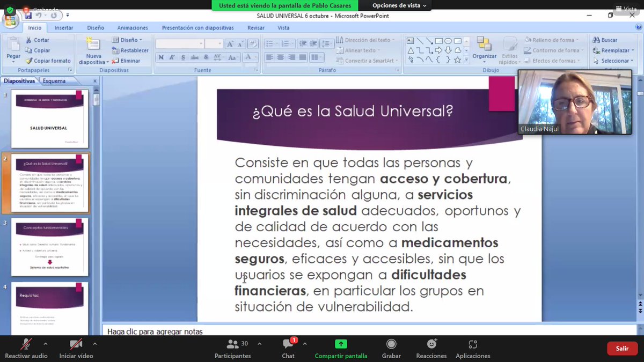Switch to the Insertar ribbon tab
The width and height of the screenshot is (644, 362).
pos(64,28)
